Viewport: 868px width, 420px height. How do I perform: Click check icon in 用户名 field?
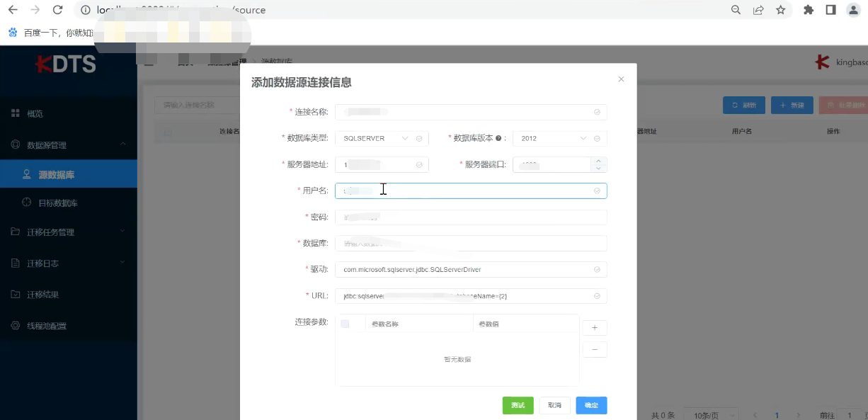[597, 191]
